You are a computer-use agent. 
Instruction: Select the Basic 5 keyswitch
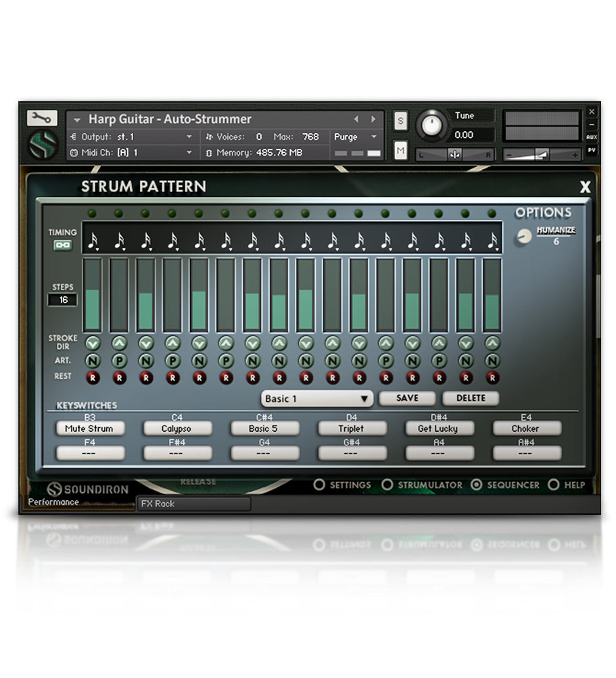265,428
